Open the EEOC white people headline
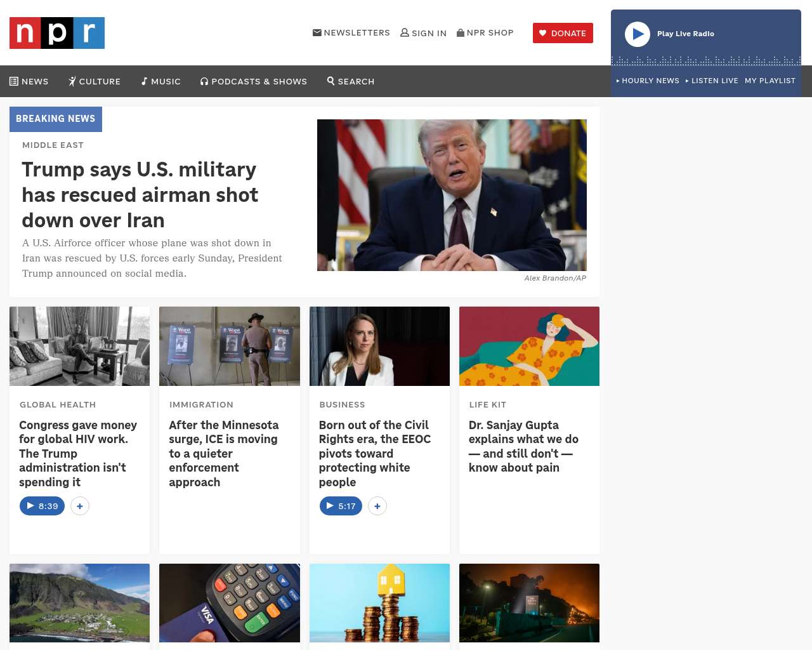 pyautogui.click(x=375, y=453)
